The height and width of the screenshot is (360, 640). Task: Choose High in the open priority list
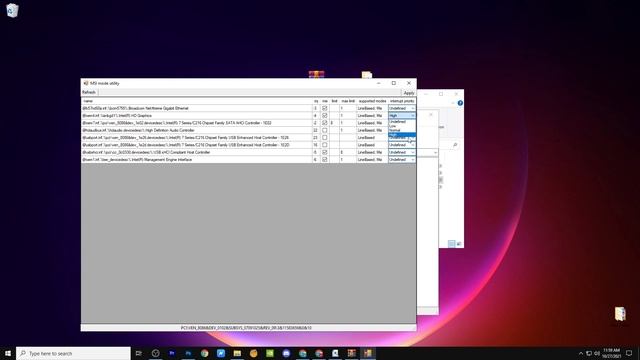(402, 135)
